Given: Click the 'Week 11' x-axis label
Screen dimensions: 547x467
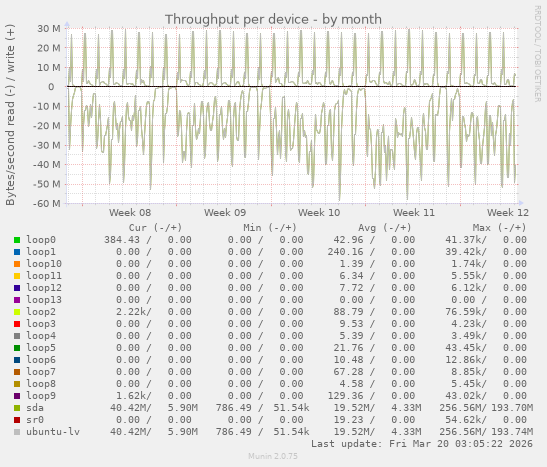Looking at the screenshot, I should coord(414,212).
